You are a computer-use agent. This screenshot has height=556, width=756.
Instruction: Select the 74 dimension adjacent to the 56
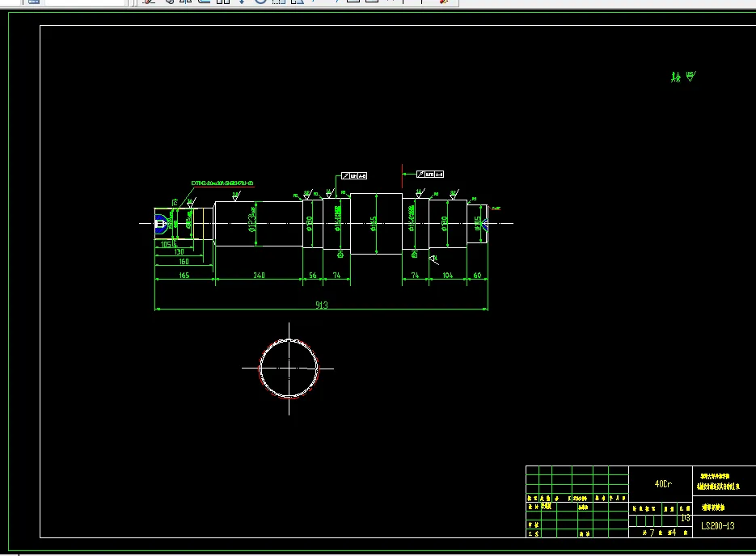(x=336, y=275)
